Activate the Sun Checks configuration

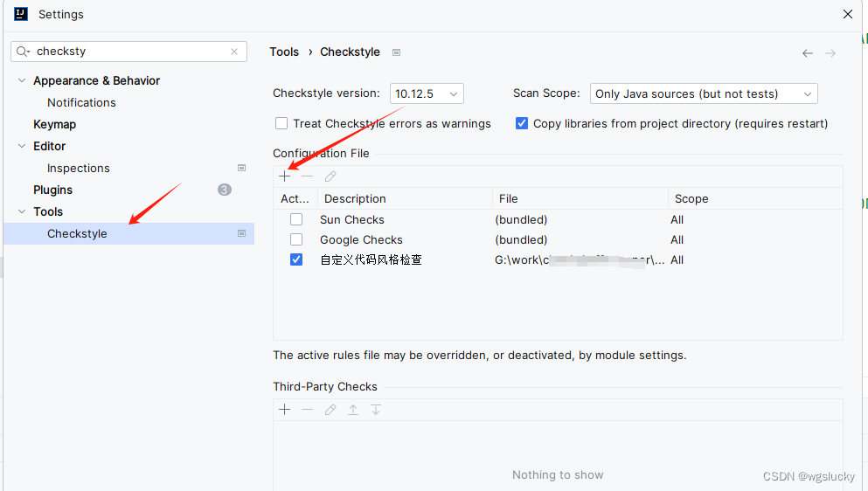coord(296,220)
